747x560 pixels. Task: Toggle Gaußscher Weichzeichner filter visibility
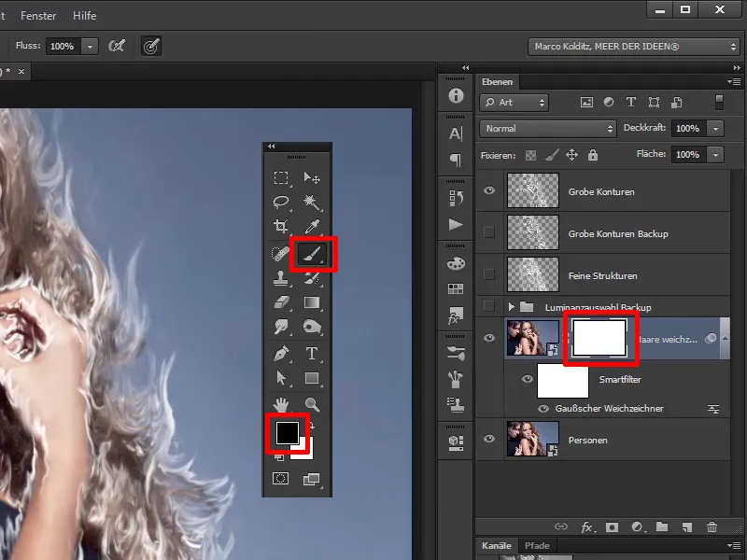click(543, 409)
